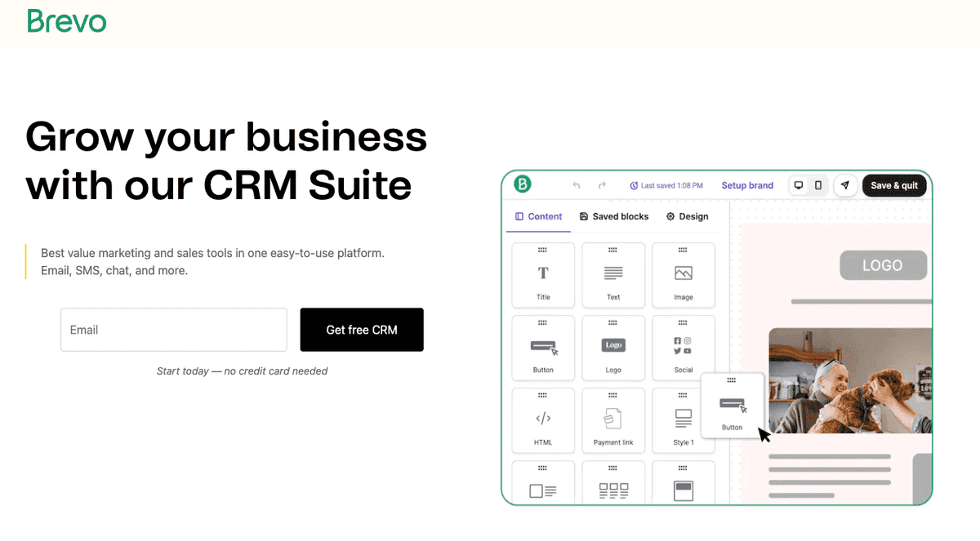Screen dimensions: 980x541
Task: Switch to mobile preview icon
Action: pos(818,185)
